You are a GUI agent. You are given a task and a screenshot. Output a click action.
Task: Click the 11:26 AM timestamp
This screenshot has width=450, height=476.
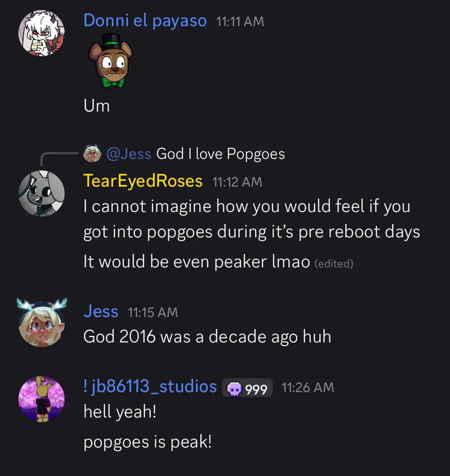pos(307,387)
